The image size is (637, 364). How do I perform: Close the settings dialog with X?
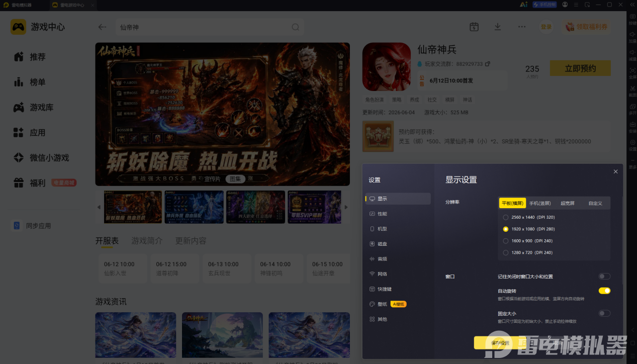point(615,171)
